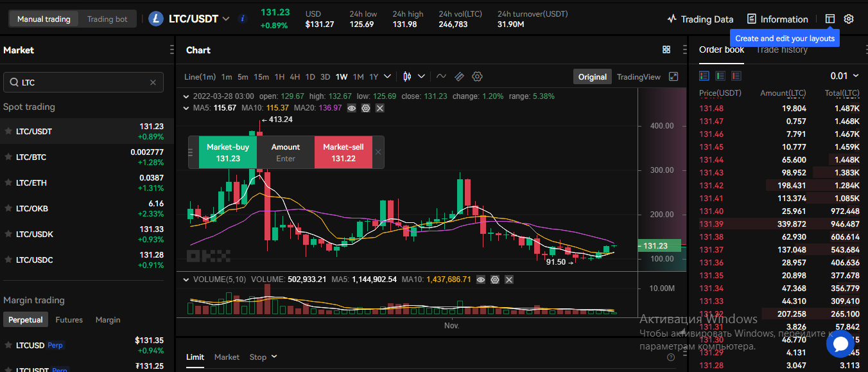Image resolution: width=868 pixels, height=372 pixels.
Task: Select the Market order tab
Action: 227,357
